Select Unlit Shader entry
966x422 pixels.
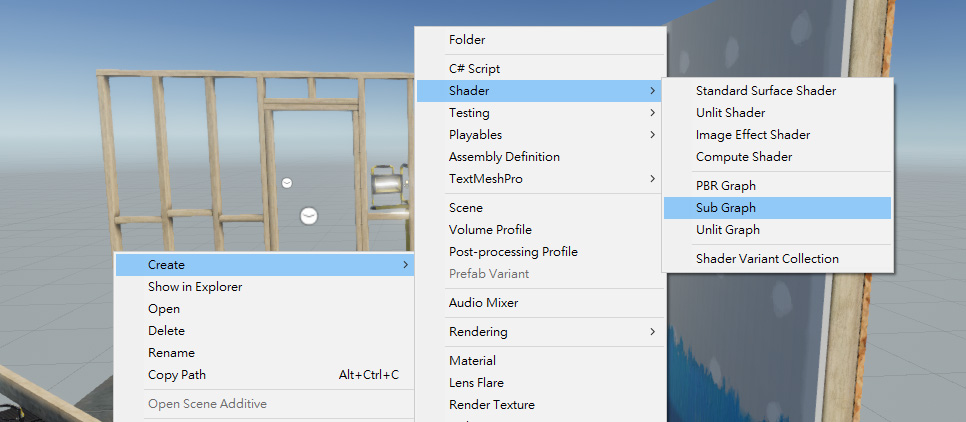tap(730, 113)
